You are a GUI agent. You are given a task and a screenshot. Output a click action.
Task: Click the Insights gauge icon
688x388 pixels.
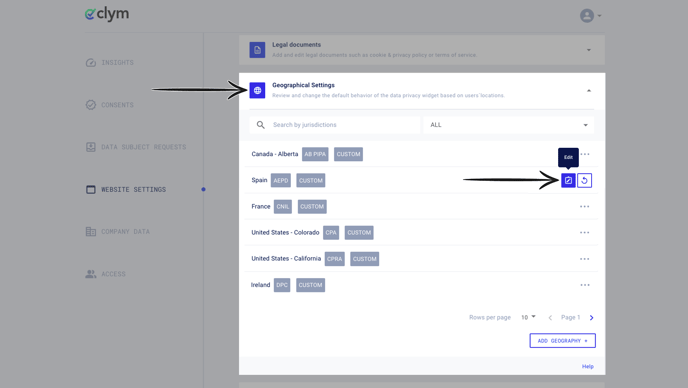[91, 63]
